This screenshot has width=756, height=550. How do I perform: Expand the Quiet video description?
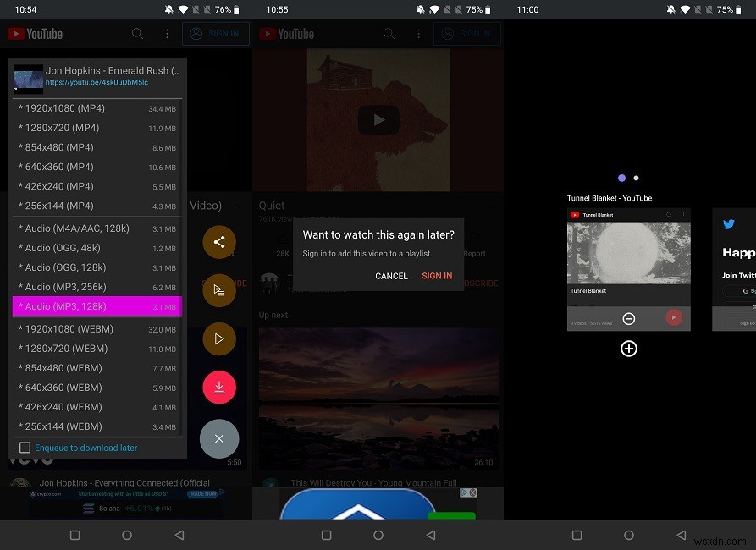tap(492, 205)
